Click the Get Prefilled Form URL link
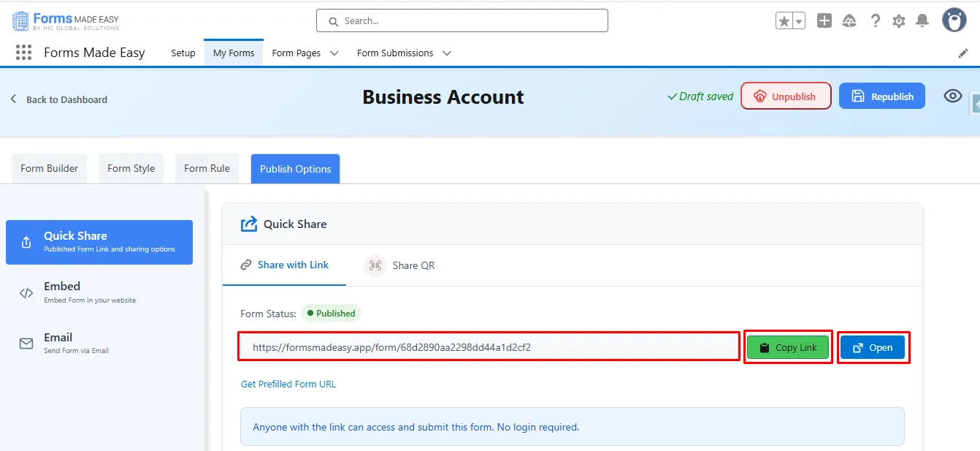This screenshot has width=980, height=451. coord(288,384)
